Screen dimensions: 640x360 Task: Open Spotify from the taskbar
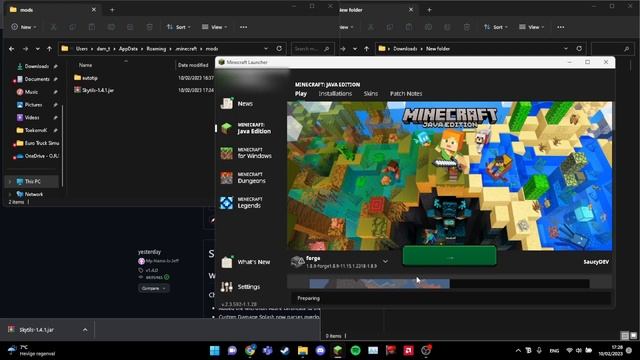[x=356, y=350]
